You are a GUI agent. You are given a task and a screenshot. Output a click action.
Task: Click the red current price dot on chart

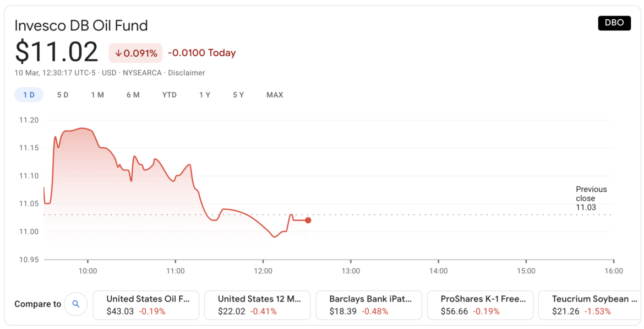[308, 220]
